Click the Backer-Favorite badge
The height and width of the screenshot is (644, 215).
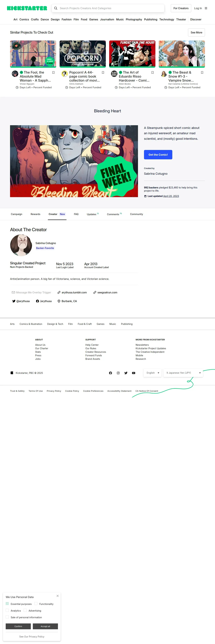45,248
